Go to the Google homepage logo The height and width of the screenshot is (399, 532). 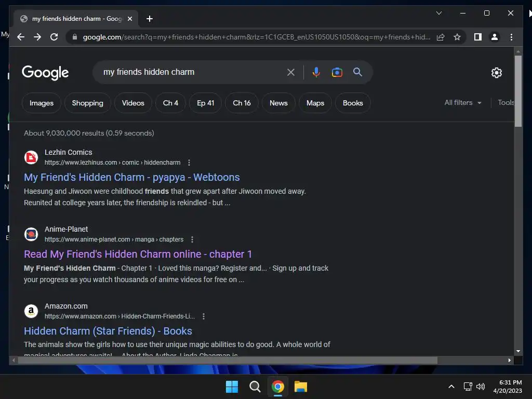click(45, 73)
